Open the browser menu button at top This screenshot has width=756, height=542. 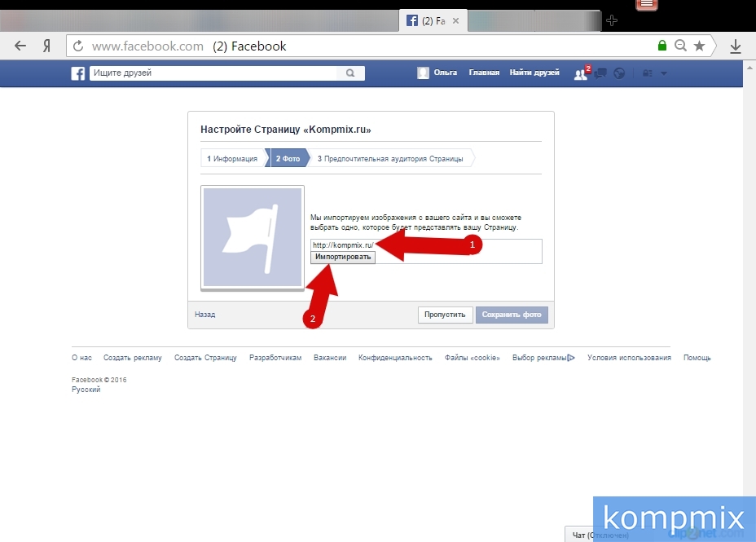(647, 5)
